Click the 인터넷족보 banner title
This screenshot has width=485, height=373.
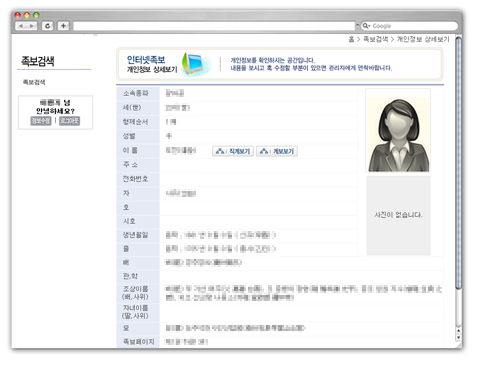(146, 60)
